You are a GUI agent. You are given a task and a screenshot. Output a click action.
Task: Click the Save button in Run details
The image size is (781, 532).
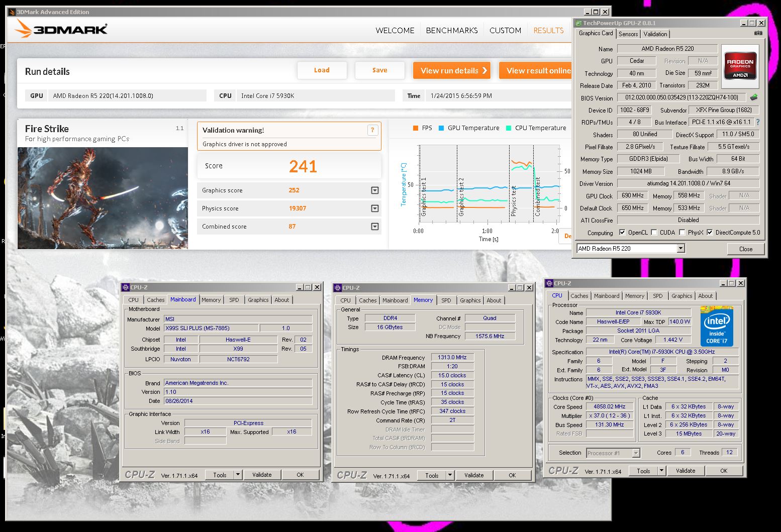pos(379,70)
